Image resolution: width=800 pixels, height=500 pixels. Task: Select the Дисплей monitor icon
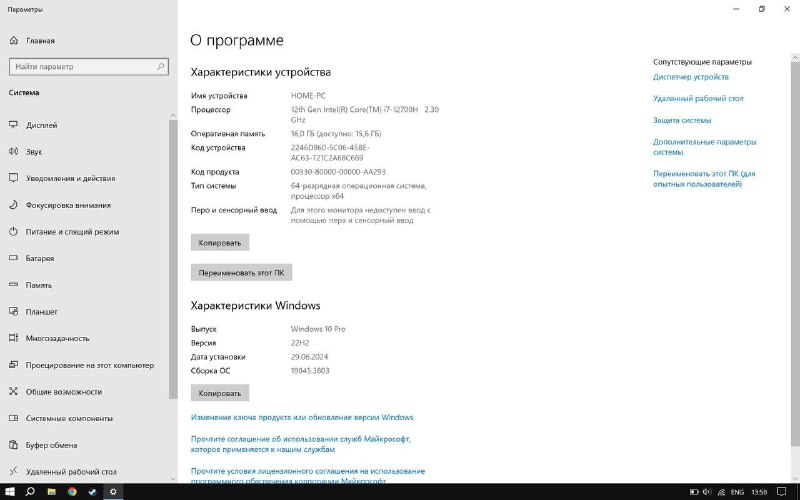tap(14, 125)
